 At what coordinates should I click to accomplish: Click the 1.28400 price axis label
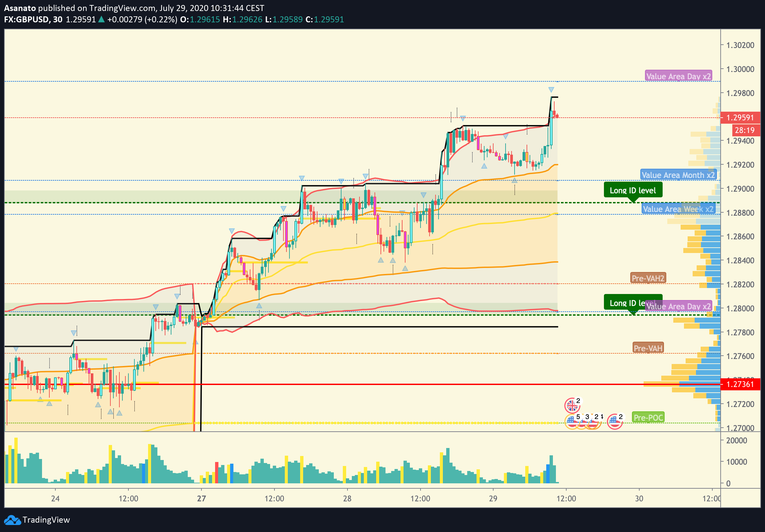[x=740, y=260]
